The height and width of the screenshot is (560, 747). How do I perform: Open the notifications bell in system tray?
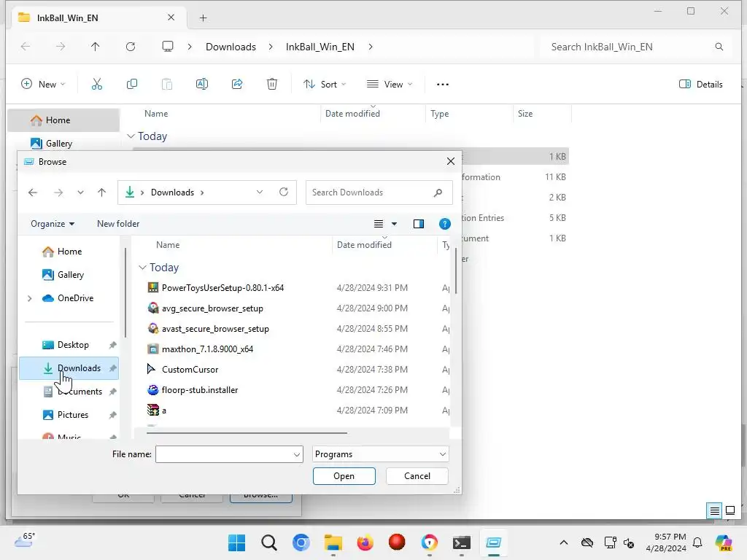697,542
